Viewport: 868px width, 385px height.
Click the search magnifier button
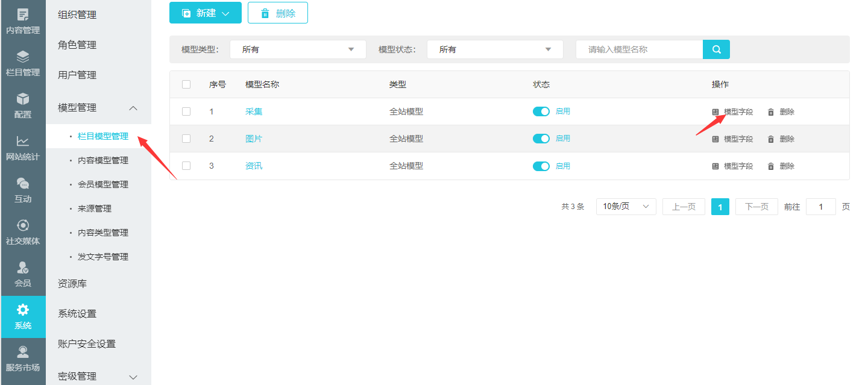click(x=716, y=49)
